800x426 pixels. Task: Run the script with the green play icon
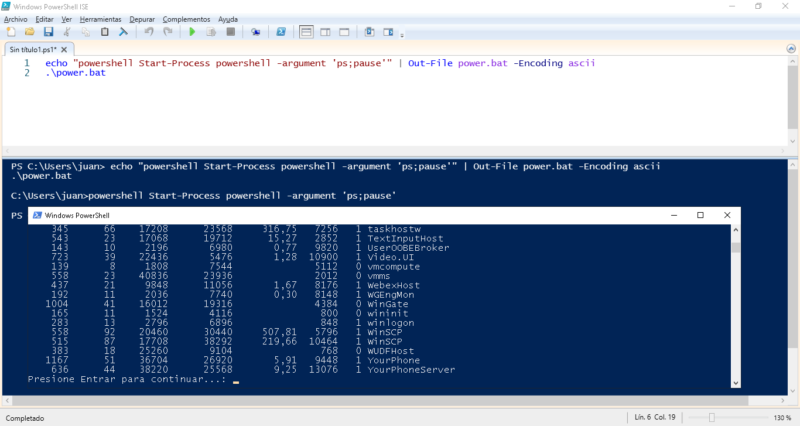coord(192,32)
